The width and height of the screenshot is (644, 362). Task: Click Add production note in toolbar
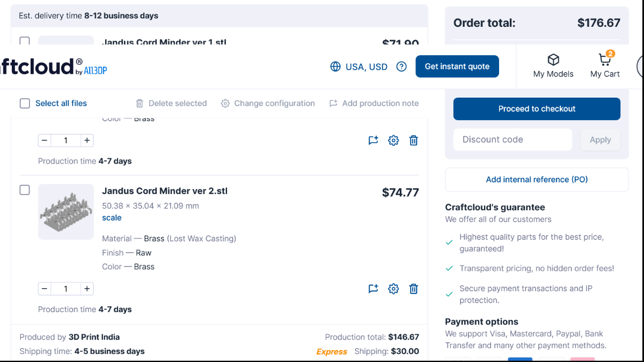pos(374,104)
